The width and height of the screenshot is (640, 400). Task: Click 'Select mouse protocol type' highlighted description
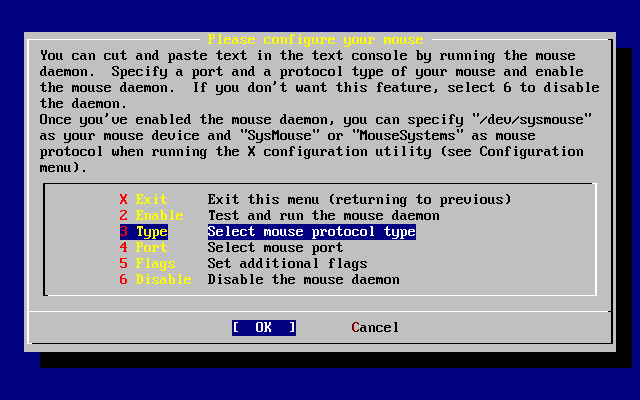coord(311,231)
